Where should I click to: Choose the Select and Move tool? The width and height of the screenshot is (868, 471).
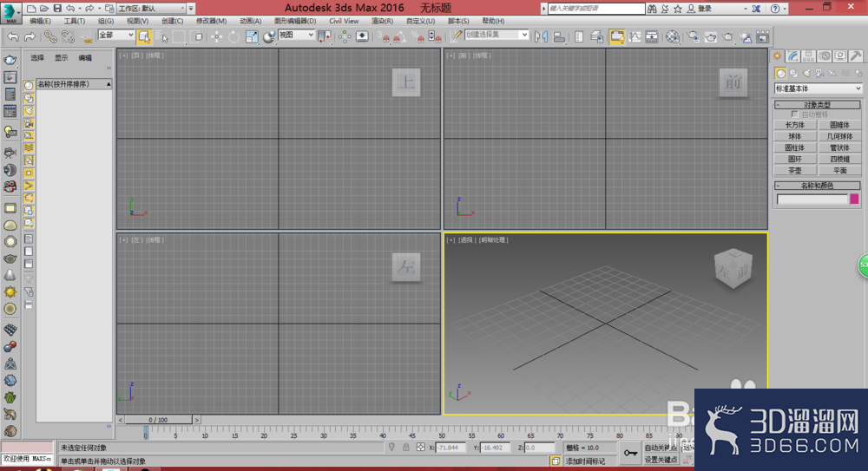click(x=216, y=37)
